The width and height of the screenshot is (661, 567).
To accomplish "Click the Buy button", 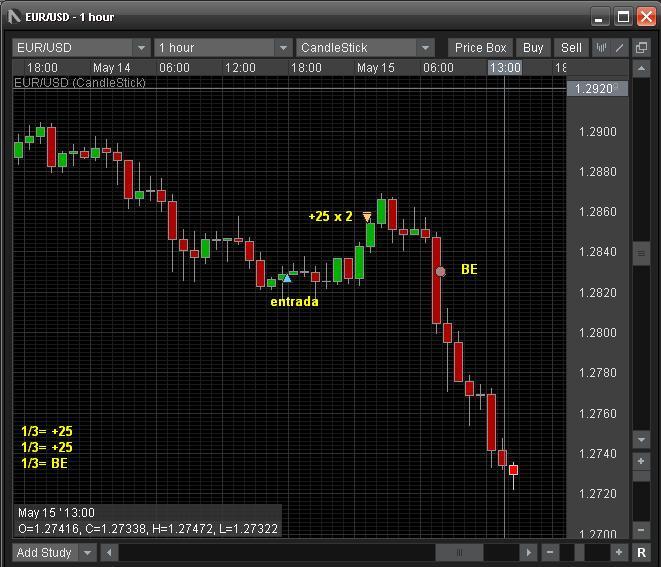I will click(x=533, y=47).
